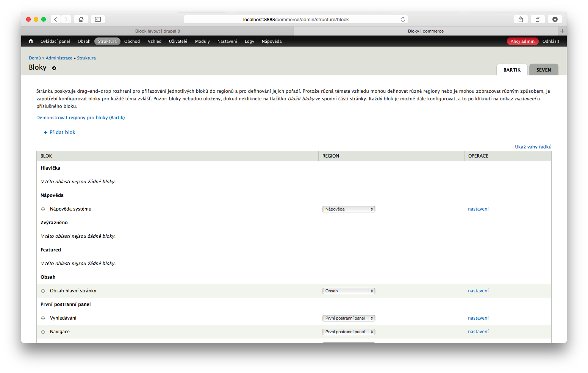Grab drag handle of Navigace row
Image resolution: width=588 pixels, height=373 pixels.
click(43, 332)
